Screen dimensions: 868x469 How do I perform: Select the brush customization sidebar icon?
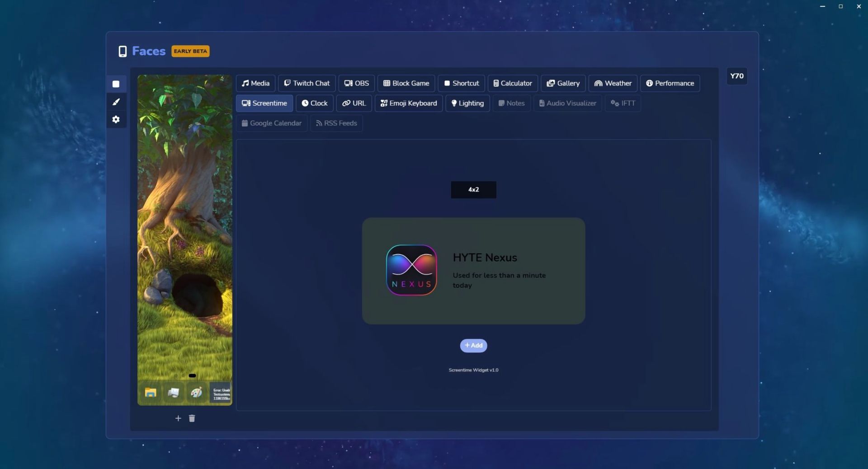[116, 102]
